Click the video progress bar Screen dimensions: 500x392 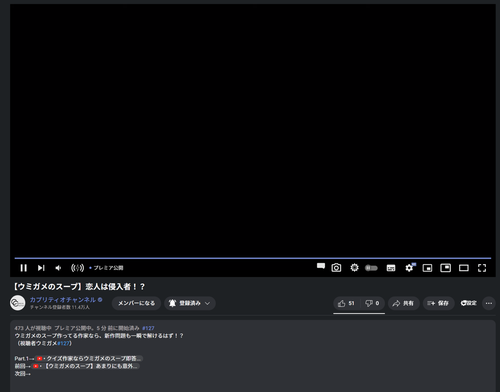[x=253, y=258]
